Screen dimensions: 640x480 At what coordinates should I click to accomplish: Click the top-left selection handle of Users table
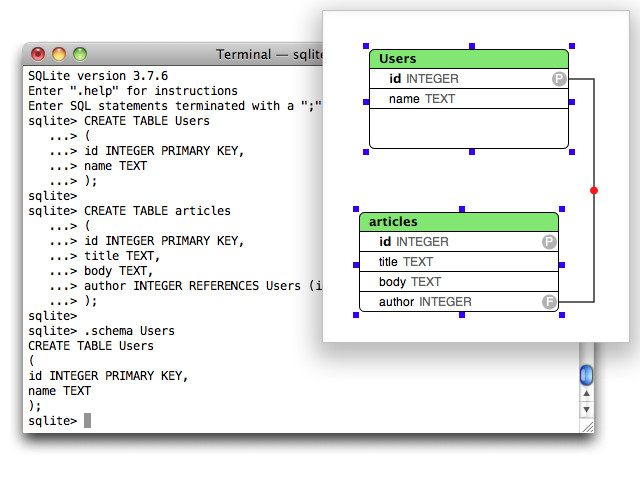coord(366,46)
